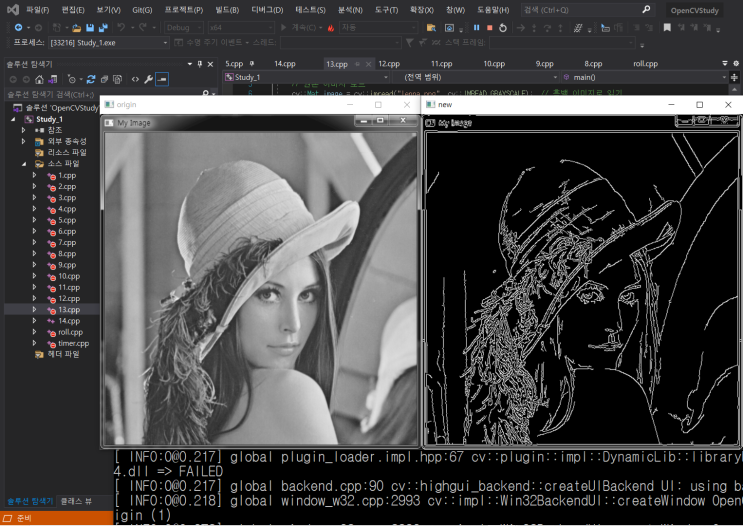743x526 pixels.
Task: Click Pending Changes Filter clock icon
Action: (x=72, y=79)
